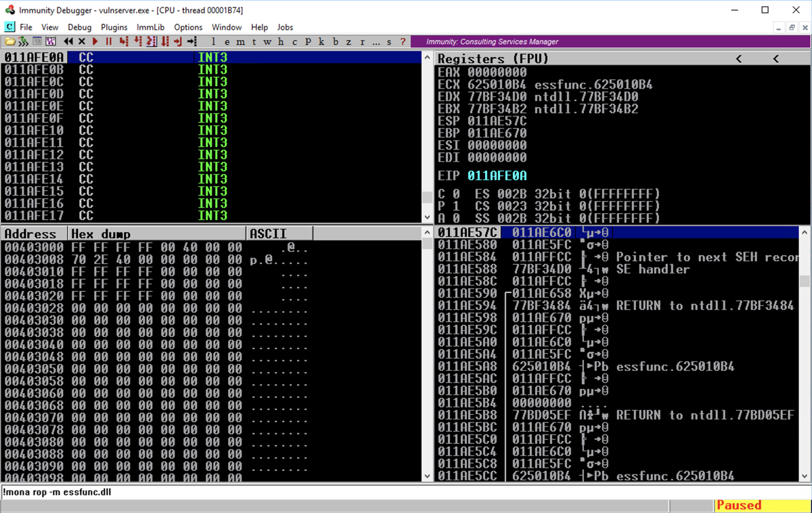Click the Step into toolbar icon
The image size is (812, 513).
pyautogui.click(x=123, y=42)
